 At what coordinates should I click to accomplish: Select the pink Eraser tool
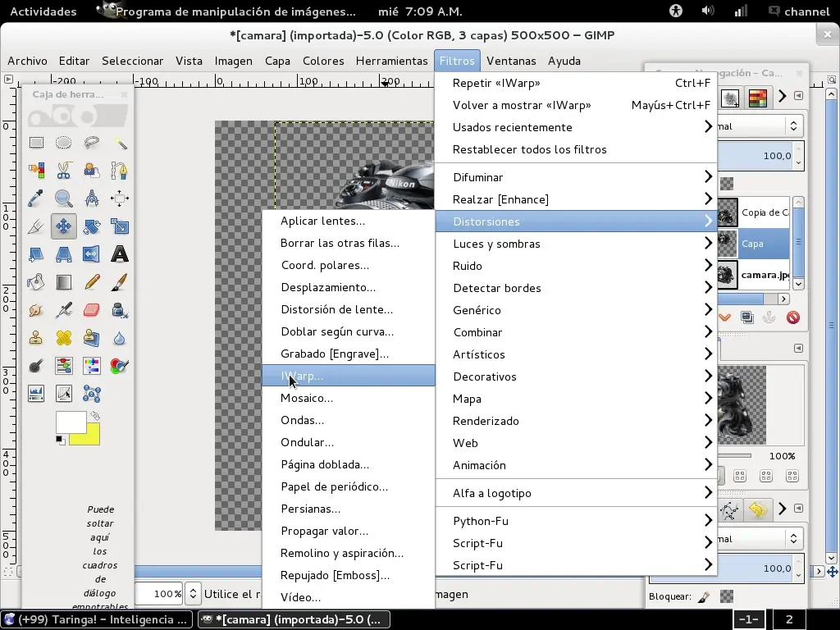click(x=92, y=309)
